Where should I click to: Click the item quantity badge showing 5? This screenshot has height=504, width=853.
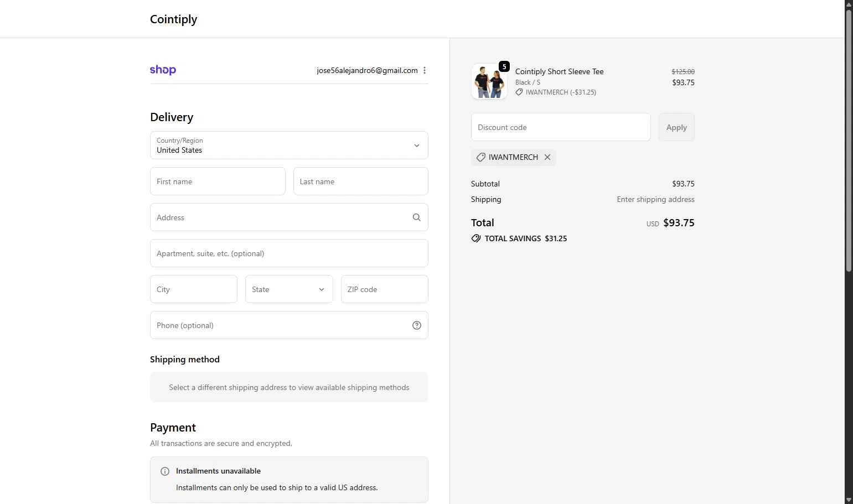click(x=504, y=66)
